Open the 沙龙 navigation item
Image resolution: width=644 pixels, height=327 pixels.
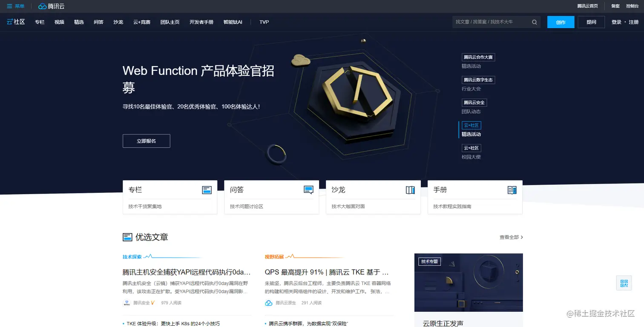pos(118,22)
